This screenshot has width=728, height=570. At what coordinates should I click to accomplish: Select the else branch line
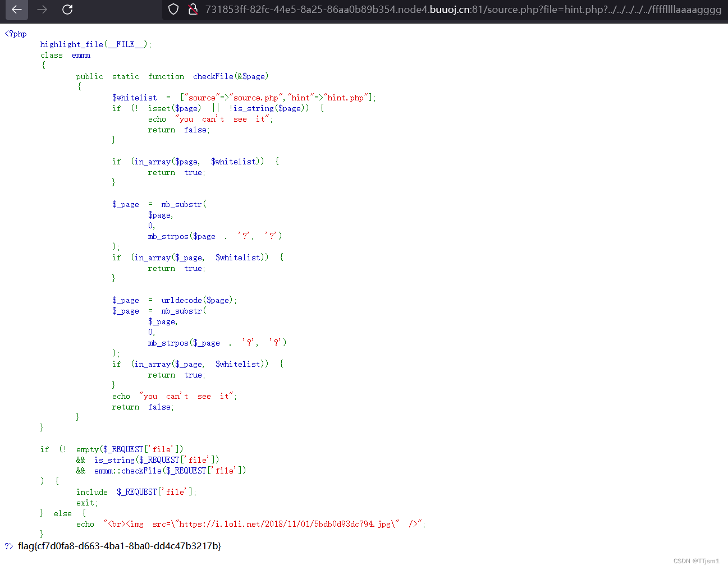pos(63,513)
